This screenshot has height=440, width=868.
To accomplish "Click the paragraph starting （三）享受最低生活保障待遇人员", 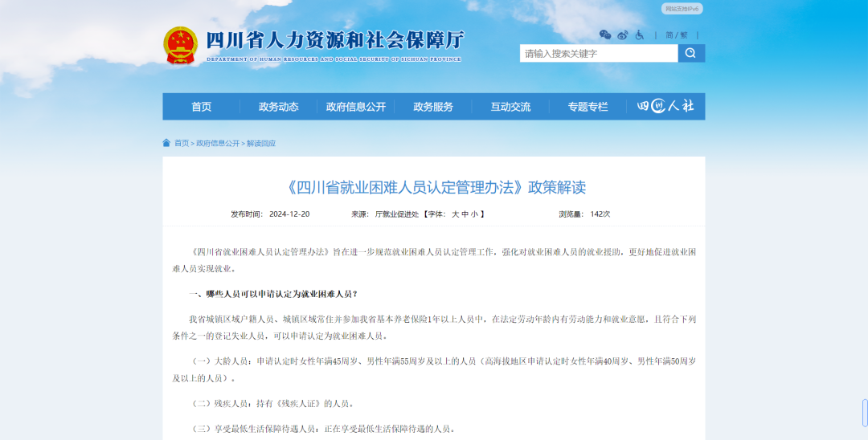I will pyautogui.click(x=321, y=429).
